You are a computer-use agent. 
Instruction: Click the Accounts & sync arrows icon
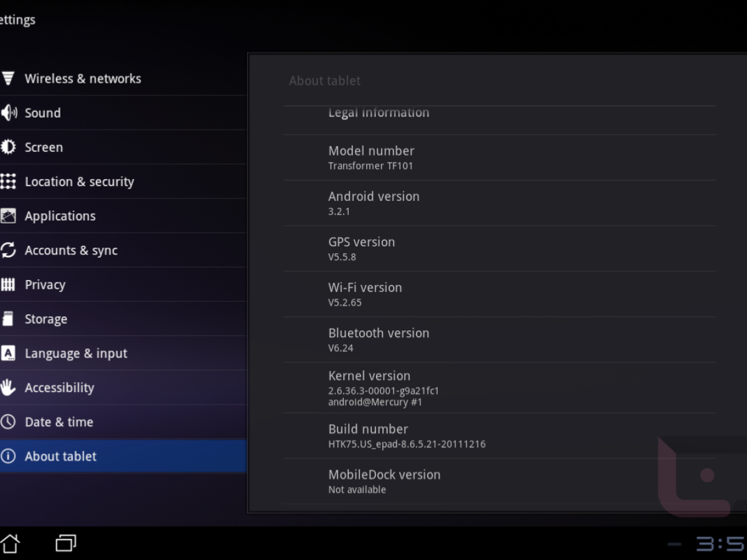point(8,250)
